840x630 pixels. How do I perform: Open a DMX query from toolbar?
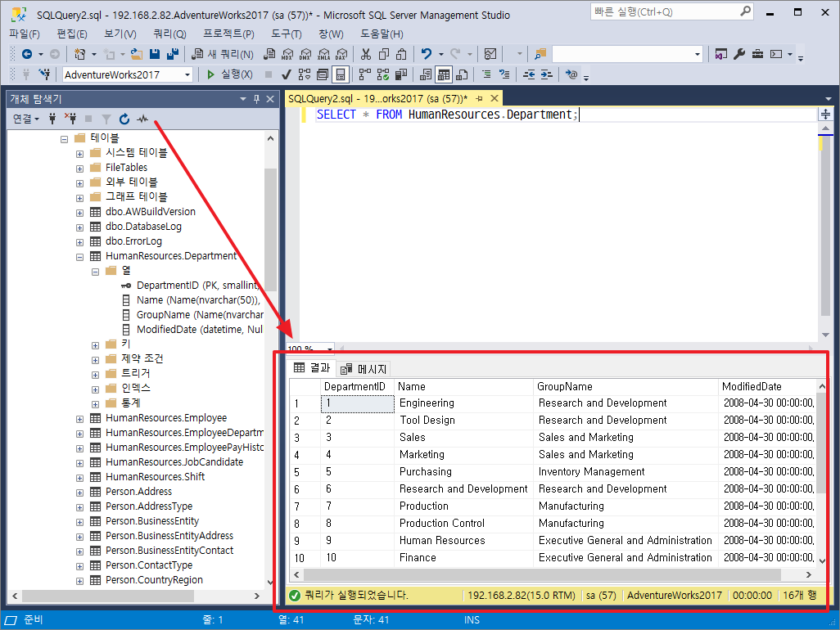pyautogui.click(x=305, y=54)
